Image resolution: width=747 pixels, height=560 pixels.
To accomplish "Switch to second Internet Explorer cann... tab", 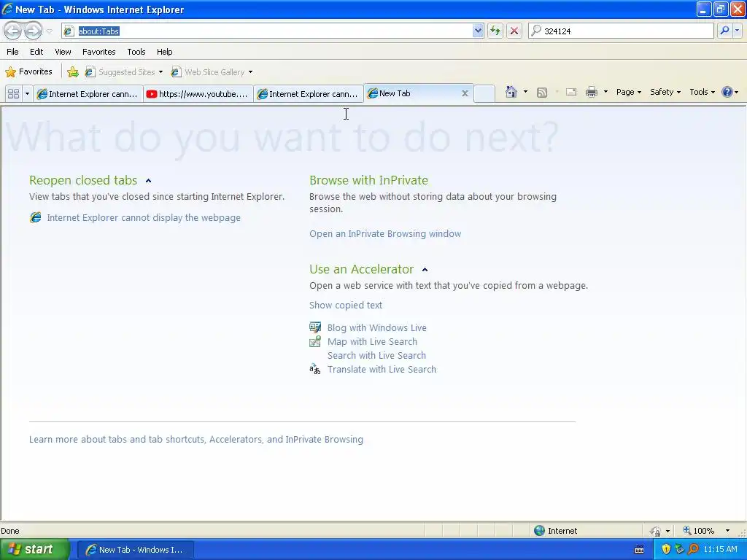I will coord(309,94).
